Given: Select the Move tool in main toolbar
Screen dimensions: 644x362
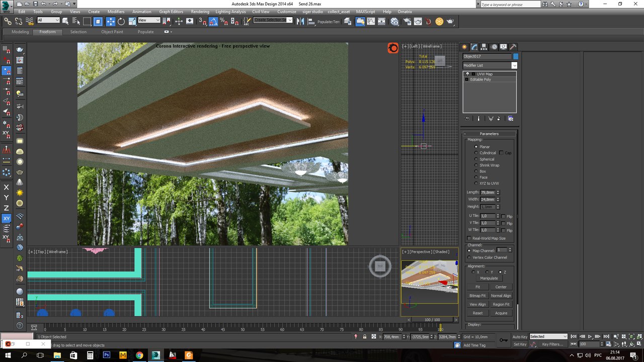Looking at the screenshot, I should [110, 21].
